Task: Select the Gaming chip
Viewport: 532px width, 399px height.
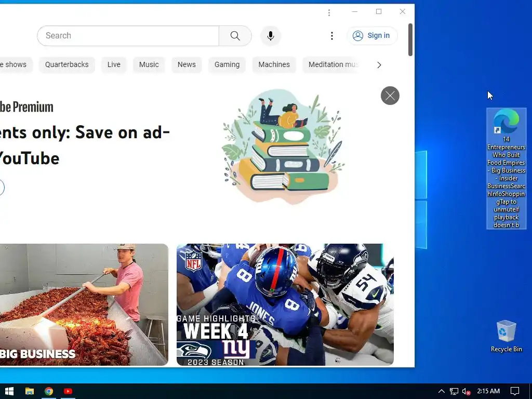Action: pyautogui.click(x=227, y=64)
